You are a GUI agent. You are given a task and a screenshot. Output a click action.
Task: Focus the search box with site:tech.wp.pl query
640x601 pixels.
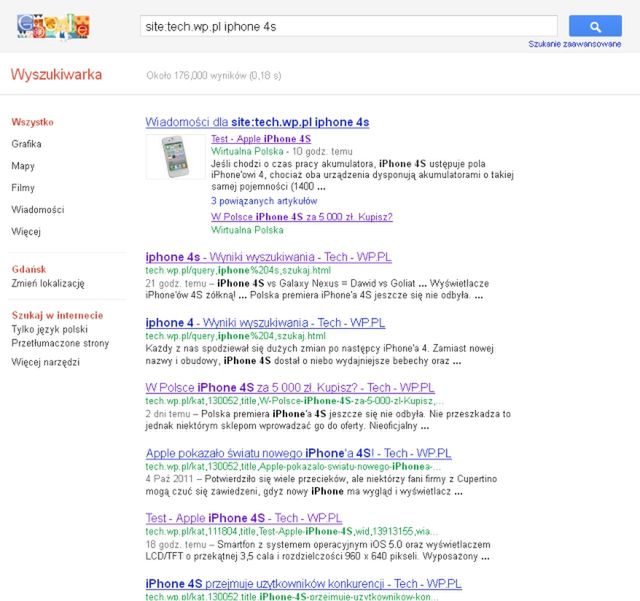[x=349, y=26]
